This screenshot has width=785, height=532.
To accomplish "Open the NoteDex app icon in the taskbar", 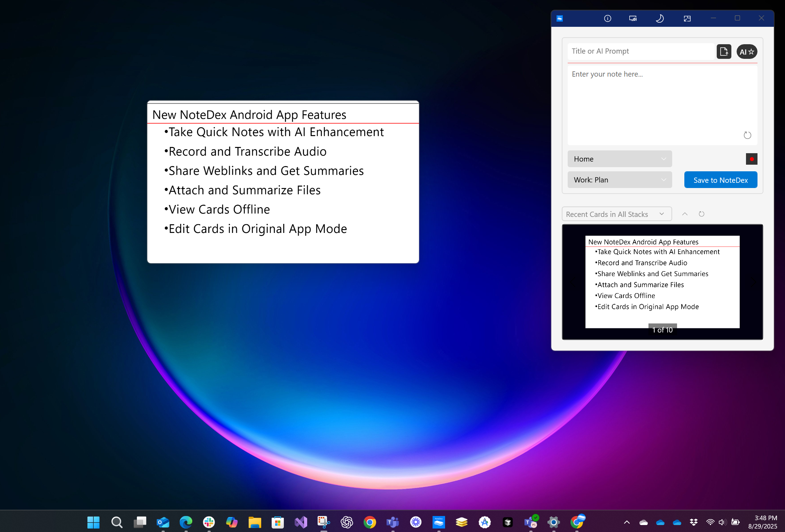I will pyautogui.click(x=439, y=522).
